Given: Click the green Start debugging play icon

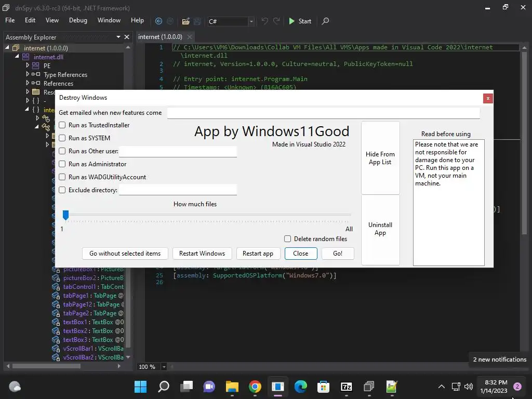Looking at the screenshot, I should click(291, 21).
